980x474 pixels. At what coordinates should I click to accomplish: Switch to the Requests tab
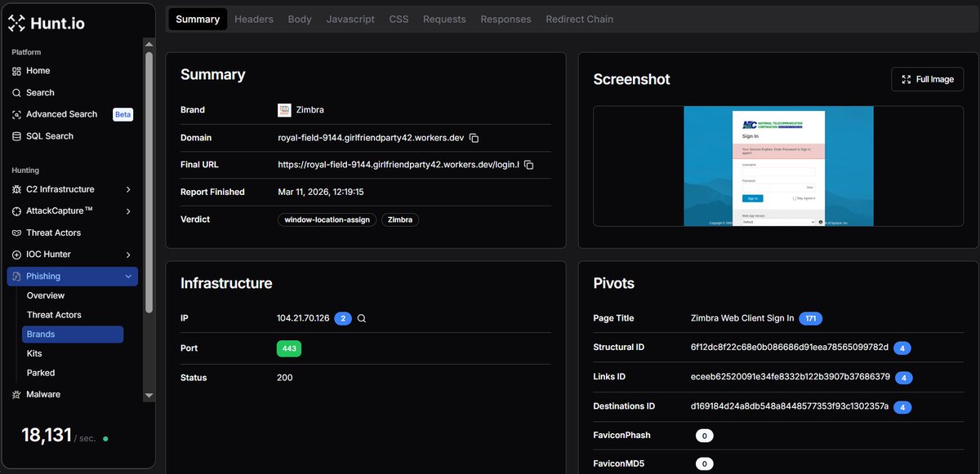pos(444,19)
